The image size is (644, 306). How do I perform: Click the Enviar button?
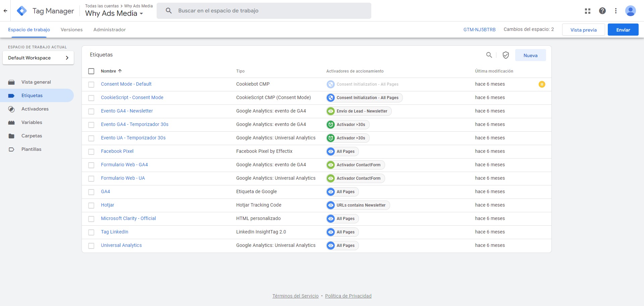pos(623,30)
